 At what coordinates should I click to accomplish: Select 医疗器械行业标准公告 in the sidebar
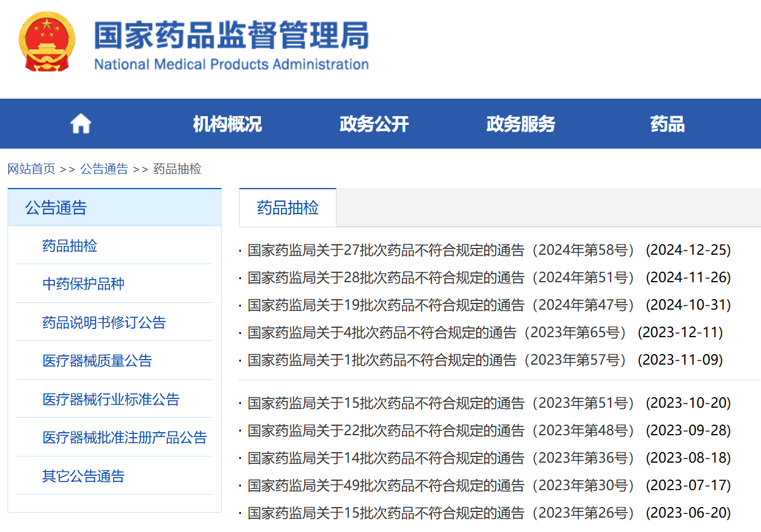click(111, 400)
